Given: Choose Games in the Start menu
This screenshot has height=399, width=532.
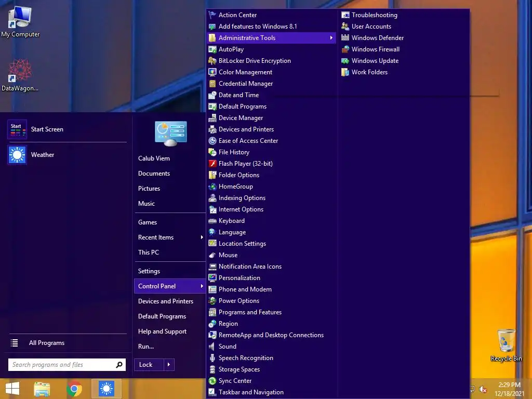Looking at the screenshot, I should (x=147, y=222).
